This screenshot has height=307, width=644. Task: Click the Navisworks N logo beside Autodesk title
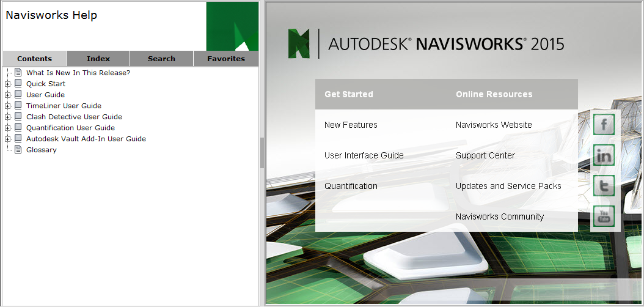[299, 43]
